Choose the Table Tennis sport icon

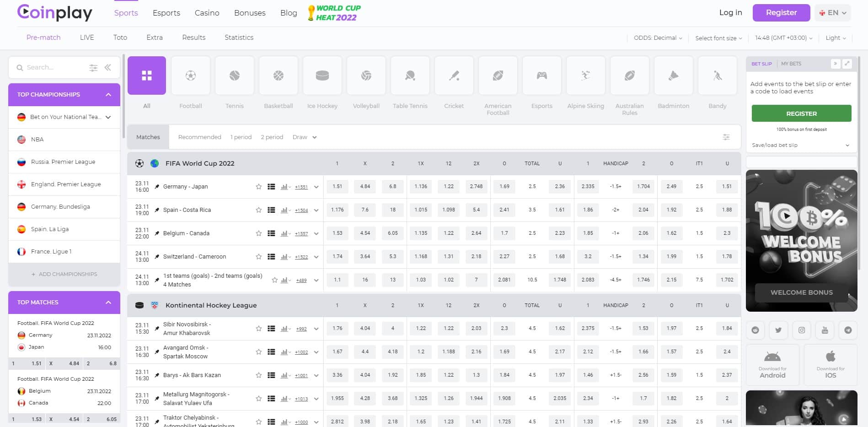[x=410, y=76]
